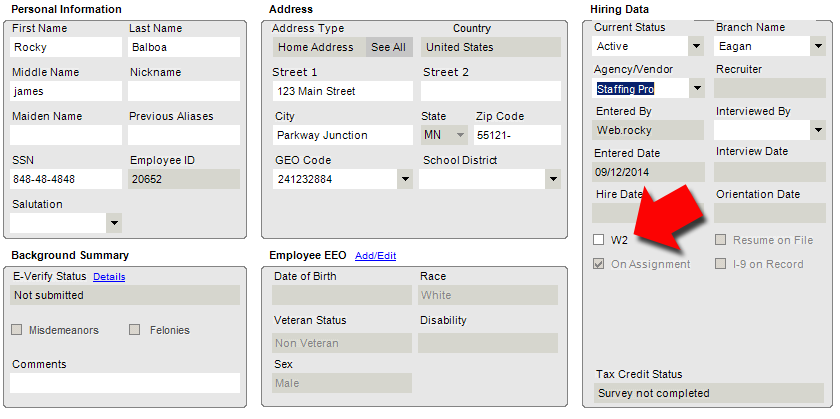Check the Misdemeanors box
Screen dimensions: 840x419
(17, 330)
